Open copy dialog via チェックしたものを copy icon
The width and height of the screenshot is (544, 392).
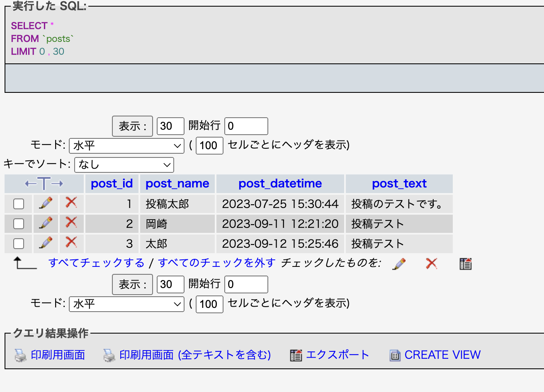[465, 263]
